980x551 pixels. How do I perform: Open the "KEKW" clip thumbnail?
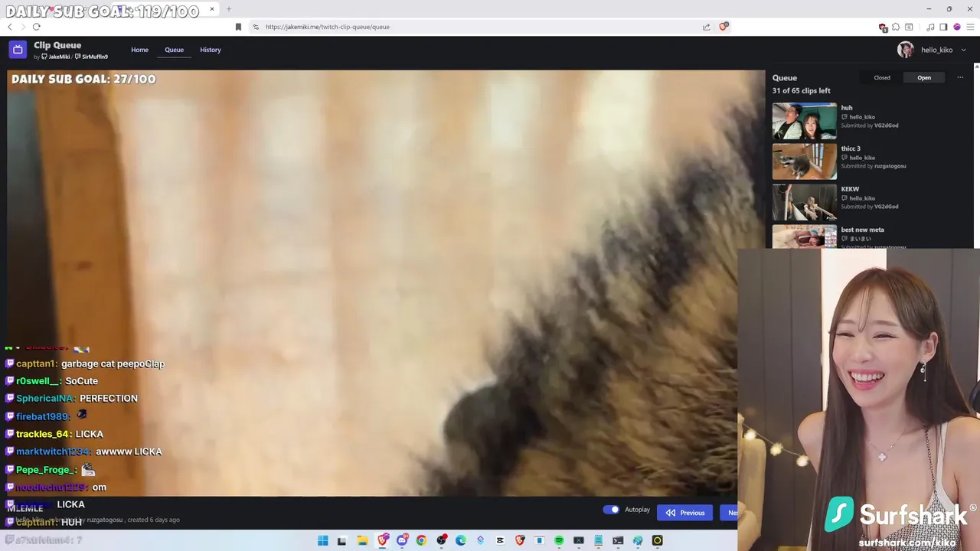804,202
